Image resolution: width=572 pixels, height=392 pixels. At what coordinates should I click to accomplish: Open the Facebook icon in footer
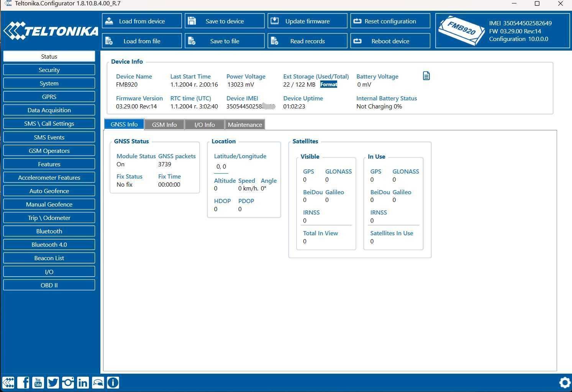click(x=23, y=382)
